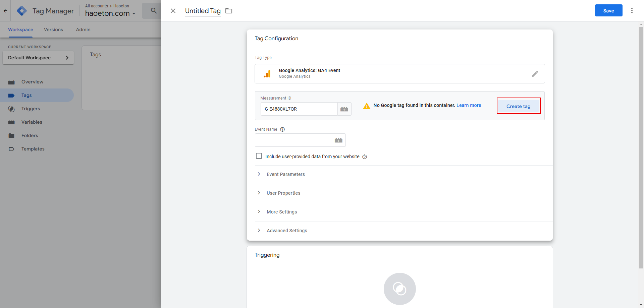Click the scrollbar down arrow
The height and width of the screenshot is (308, 644).
(641, 305)
